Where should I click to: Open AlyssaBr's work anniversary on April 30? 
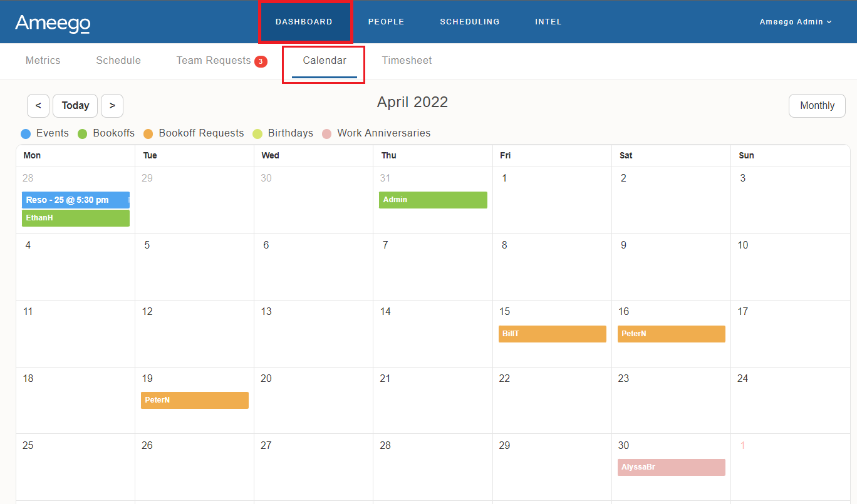[671, 467]
